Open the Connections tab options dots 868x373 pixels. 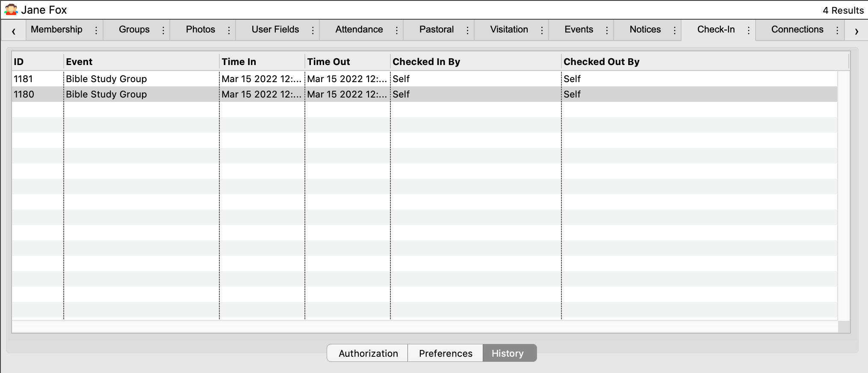pyautogui.click(x=837, y=30)
